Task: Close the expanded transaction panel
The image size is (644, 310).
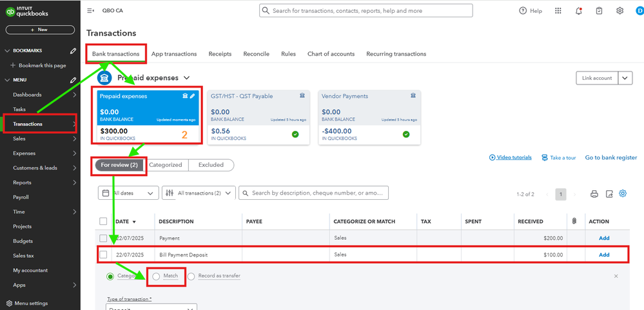Action: click(x=616, y=276)
